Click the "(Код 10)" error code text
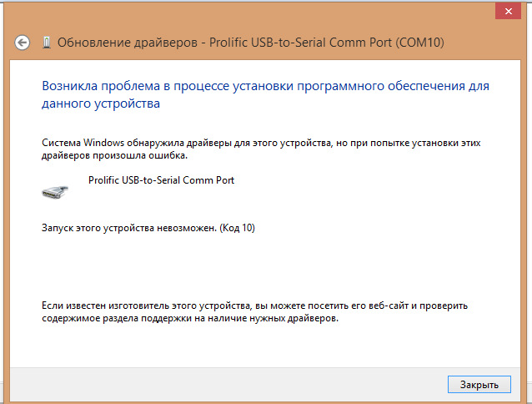Viewport: 532px width, 404px height. tap(237, 227)
